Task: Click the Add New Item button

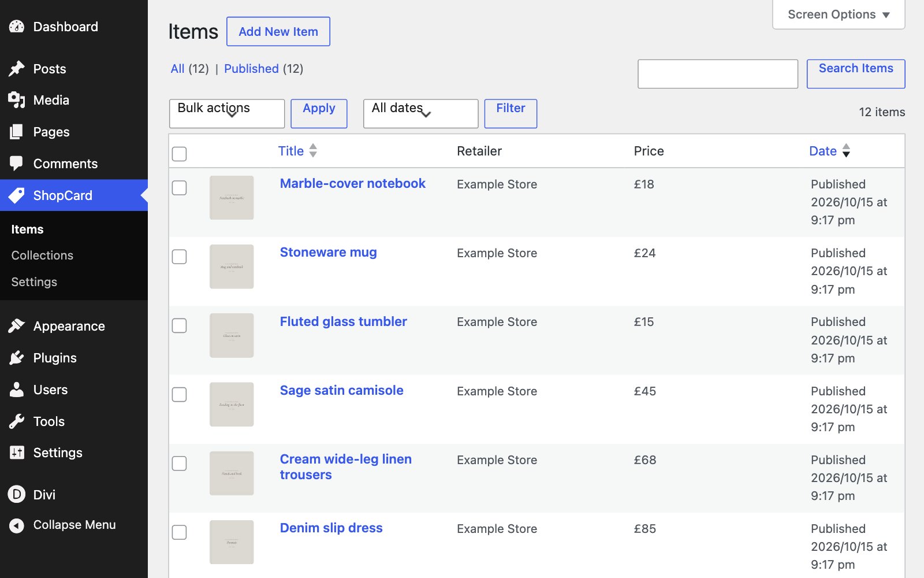Action: (x=278, y=31)
